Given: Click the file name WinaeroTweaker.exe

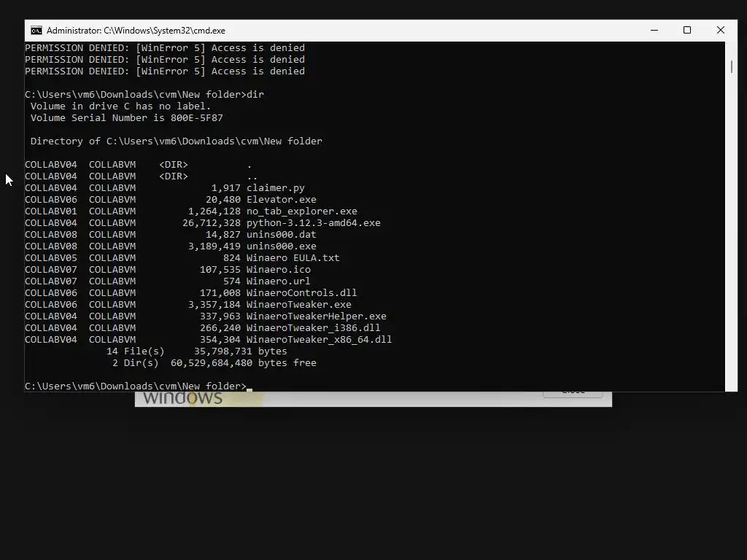Looking at the screenshot, I should [298, 304].
